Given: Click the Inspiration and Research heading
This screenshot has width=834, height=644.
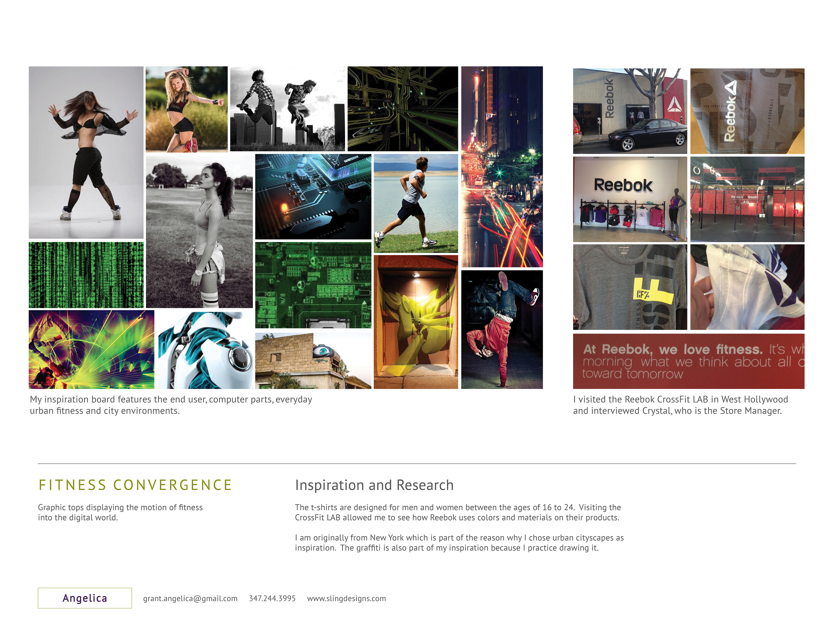Looking at the screenshot, I should coord(374,485).
